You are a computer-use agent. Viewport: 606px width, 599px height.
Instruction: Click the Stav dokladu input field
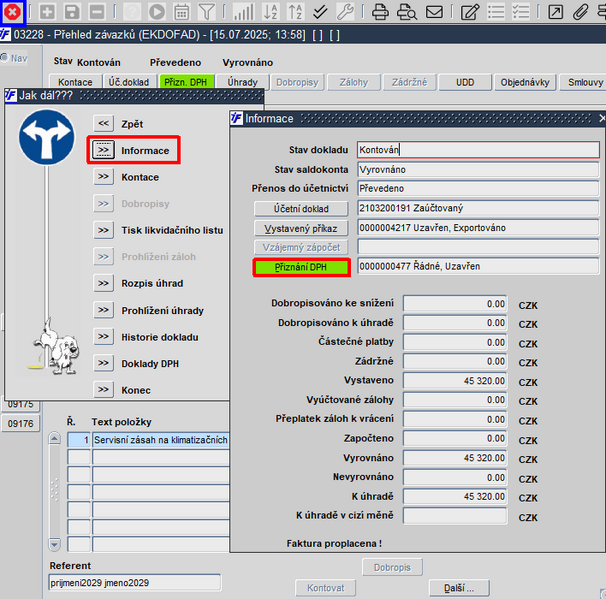tap(478, 150)
